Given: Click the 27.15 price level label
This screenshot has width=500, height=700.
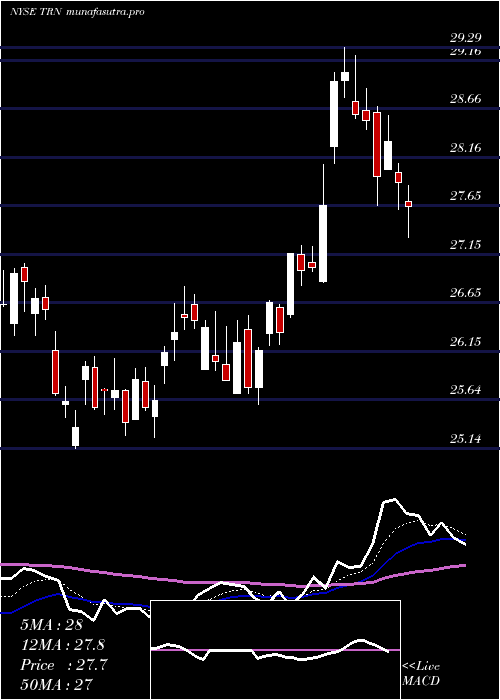Looking at the screenshot, I should coord(465,244).
